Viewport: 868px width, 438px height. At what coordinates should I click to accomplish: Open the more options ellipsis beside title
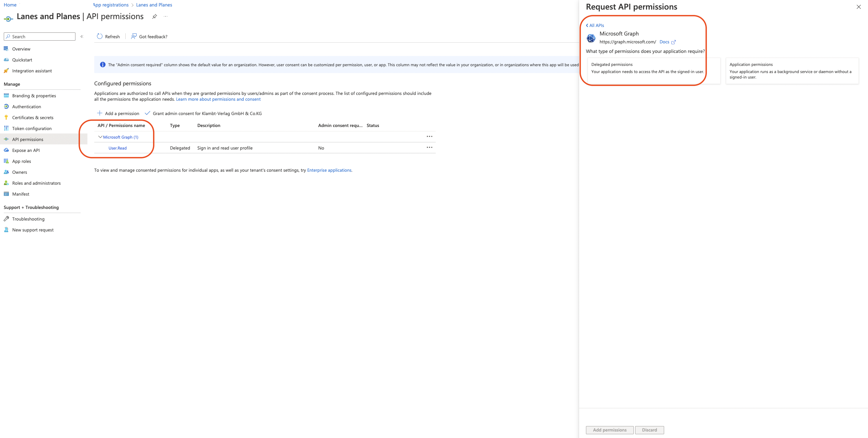166,16
